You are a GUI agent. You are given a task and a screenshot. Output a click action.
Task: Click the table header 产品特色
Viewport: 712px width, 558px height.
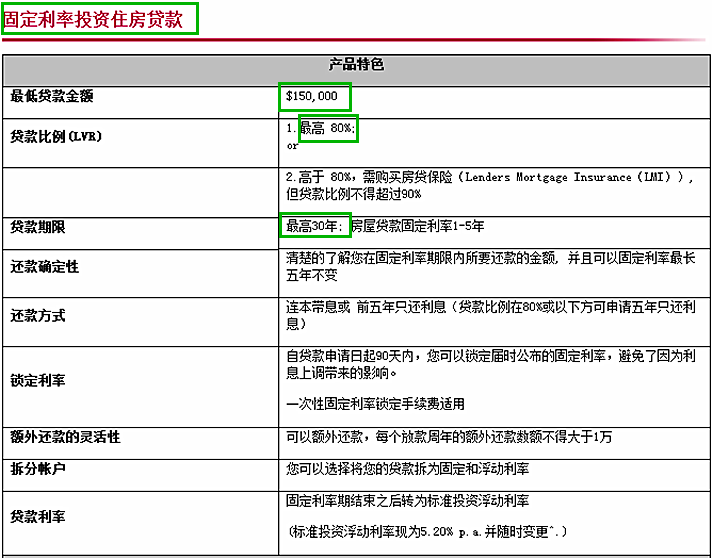click(356, 65)
